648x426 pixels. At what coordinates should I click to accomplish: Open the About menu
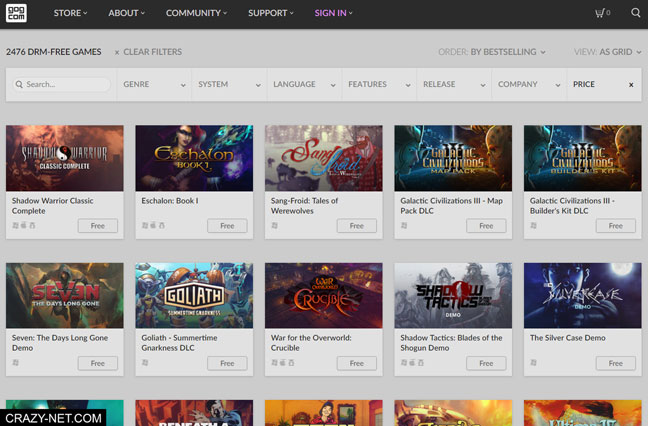[126, 13]
